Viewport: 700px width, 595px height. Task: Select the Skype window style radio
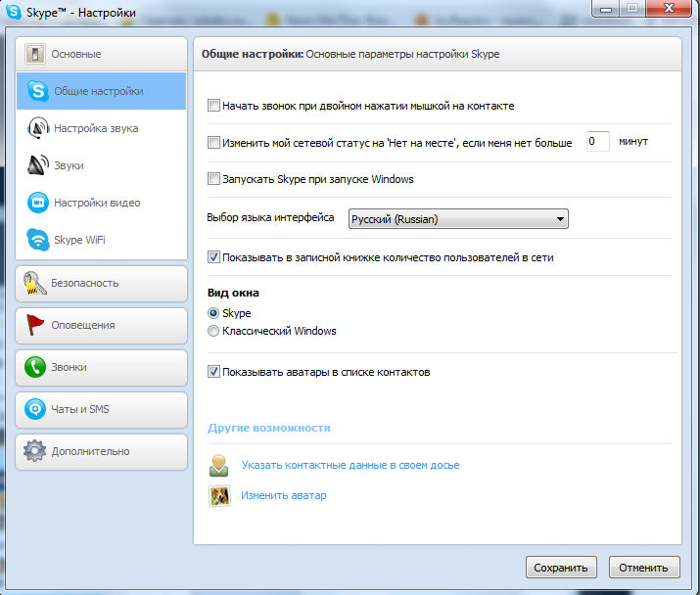pos(213,313)
